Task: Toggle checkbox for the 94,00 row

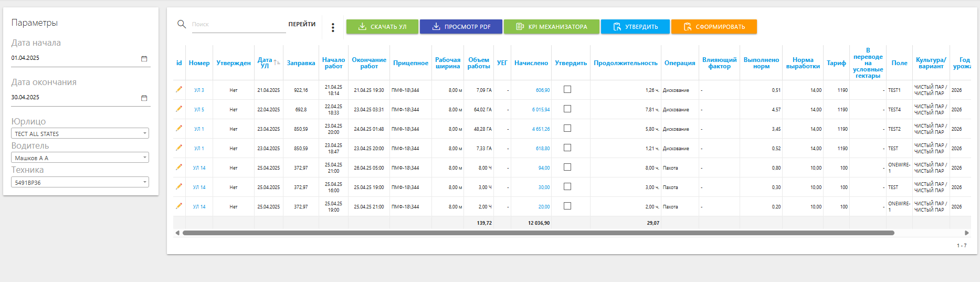Action: point(567,167)
